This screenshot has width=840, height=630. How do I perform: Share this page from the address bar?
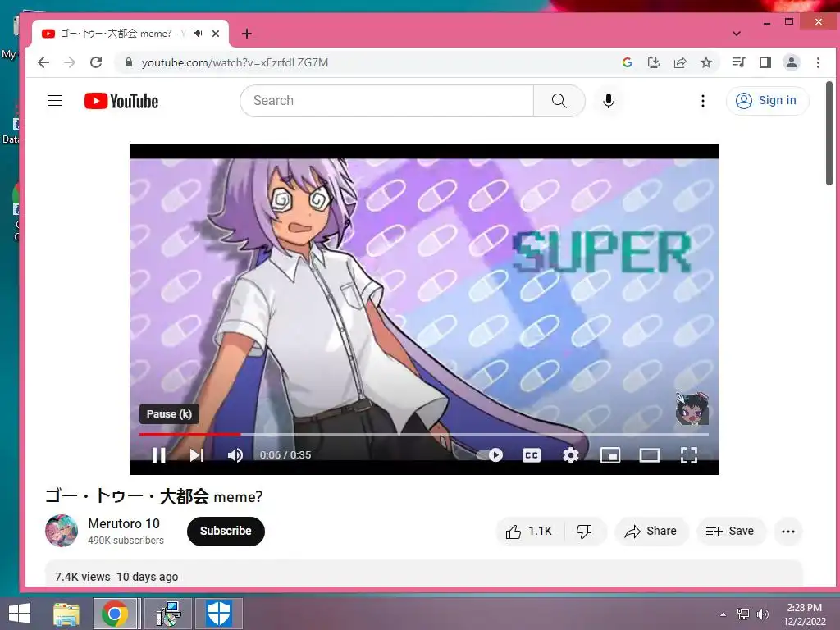coord(680,62)
